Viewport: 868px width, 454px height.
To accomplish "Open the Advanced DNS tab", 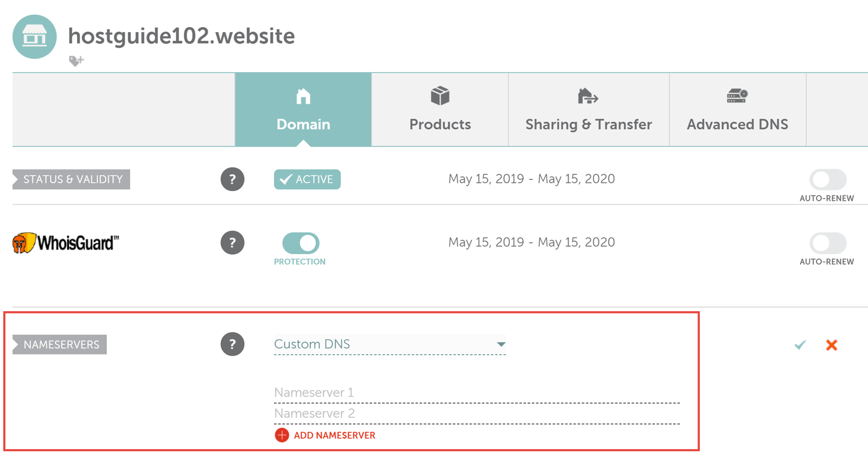I will click(x=738, y=110).
